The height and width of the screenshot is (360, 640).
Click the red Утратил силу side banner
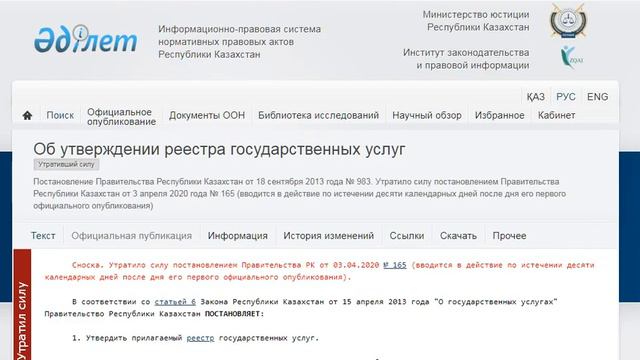click(22, 304)
